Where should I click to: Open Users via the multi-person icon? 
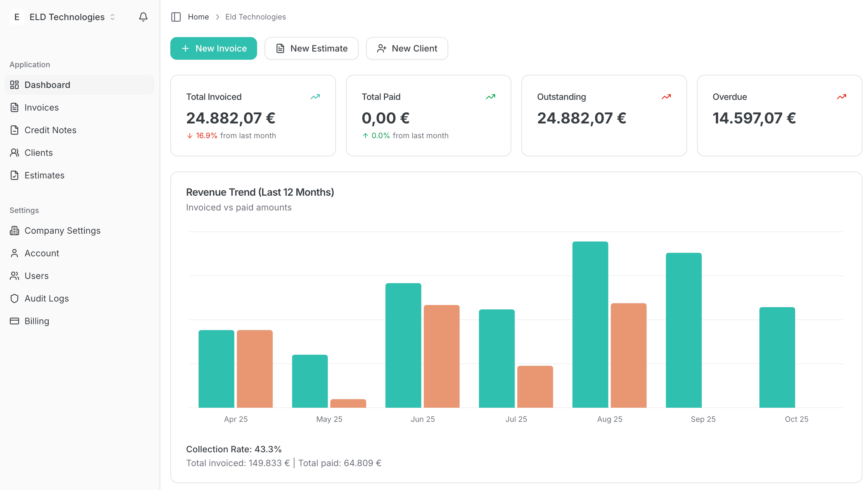[14, 275]
